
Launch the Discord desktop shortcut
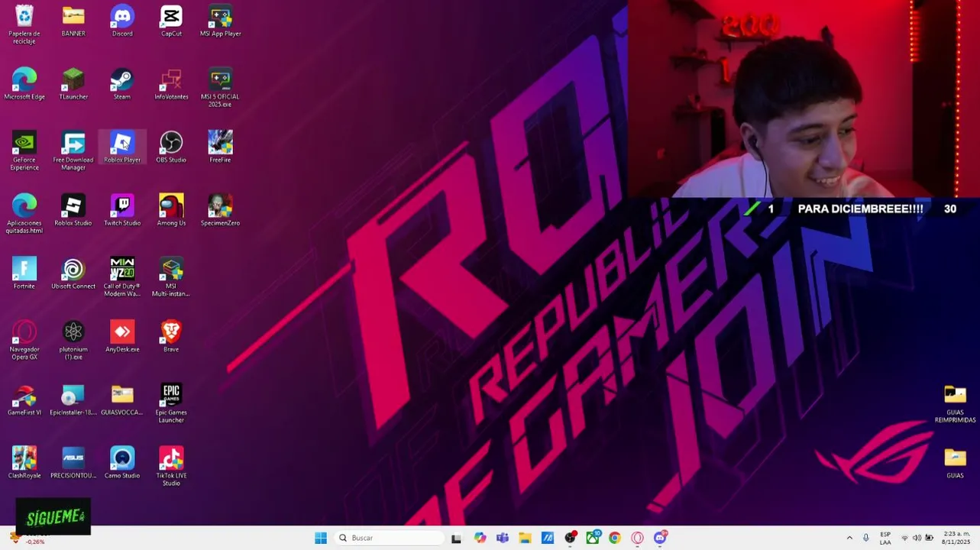(122, 21)
